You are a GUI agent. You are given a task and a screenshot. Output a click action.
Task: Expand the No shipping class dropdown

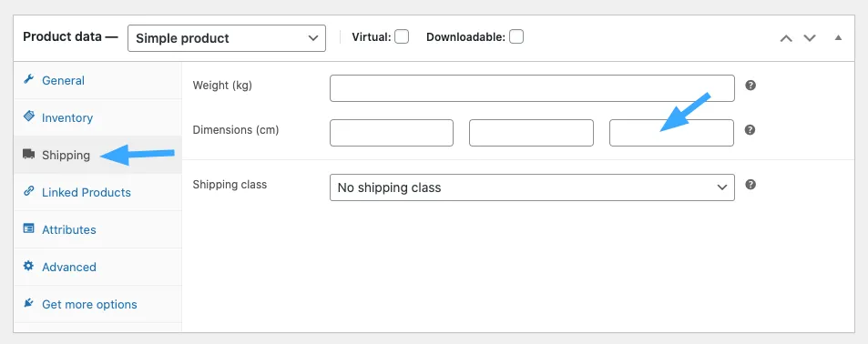pyautogui.click(x=532, y=187)
